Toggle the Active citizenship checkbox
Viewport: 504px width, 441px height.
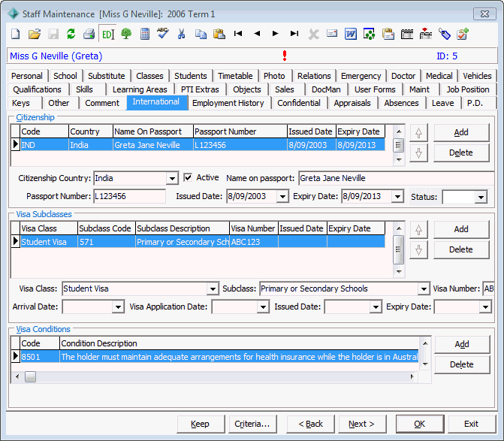188,177
